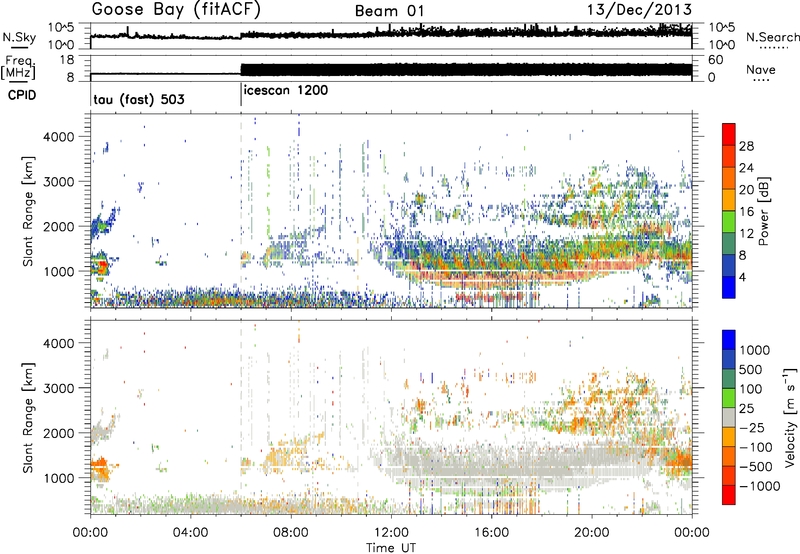Click the 'Time UT' axis label
Image resolution: width=800 pixels, height=554 pixels.
tap(391, 548)
